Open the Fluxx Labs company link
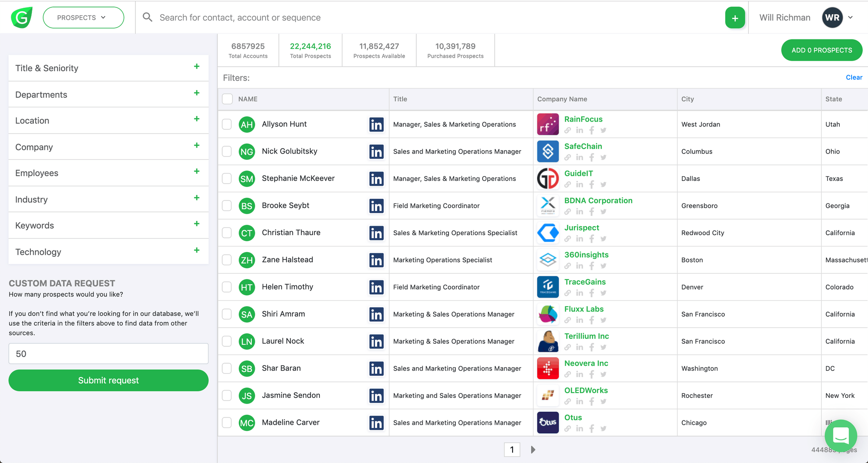Viewport: 868px width, 463px height. point(584,309)
